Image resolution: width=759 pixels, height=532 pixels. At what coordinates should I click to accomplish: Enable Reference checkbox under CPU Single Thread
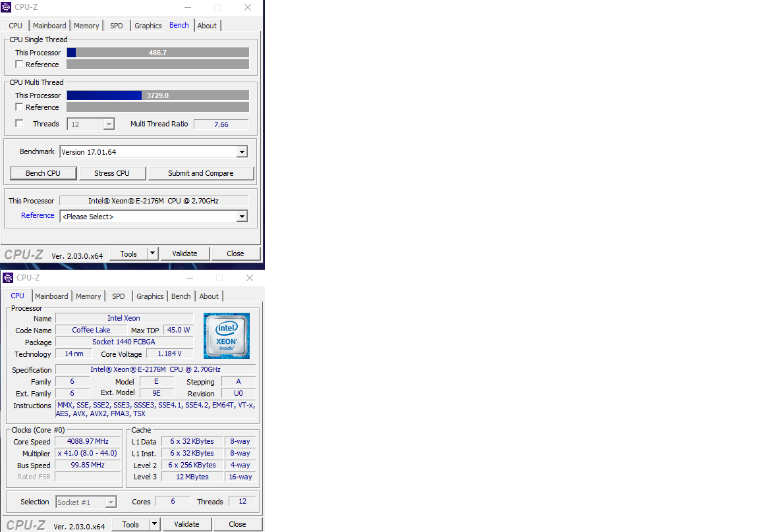point(19,64)
